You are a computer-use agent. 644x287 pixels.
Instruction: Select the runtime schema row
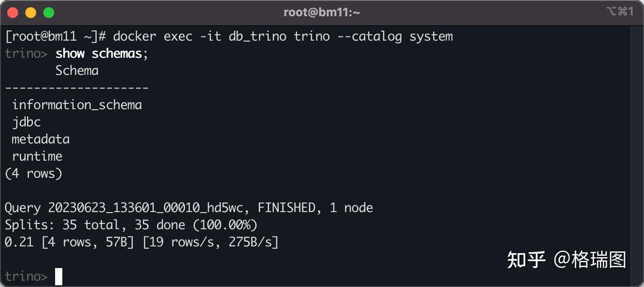(x=37, y=157)
